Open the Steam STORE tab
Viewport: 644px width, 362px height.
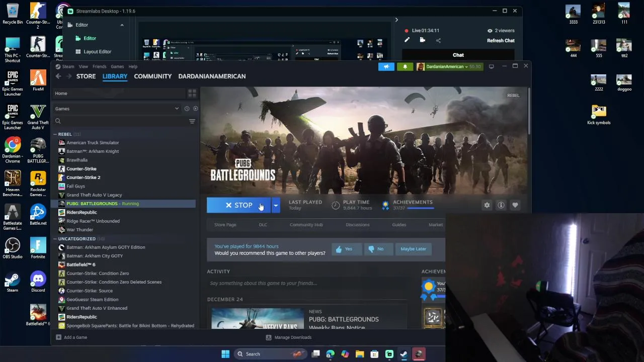click(86, 76)
